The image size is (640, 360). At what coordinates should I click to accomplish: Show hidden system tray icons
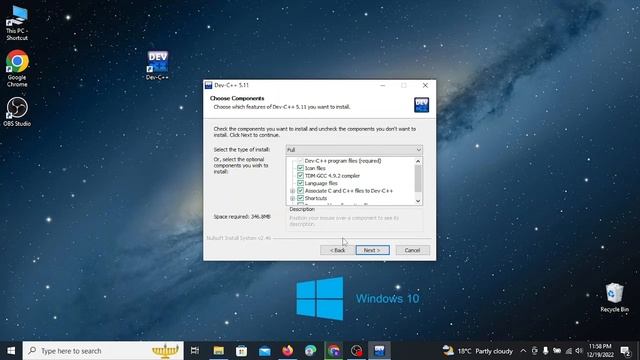[523, 351]
